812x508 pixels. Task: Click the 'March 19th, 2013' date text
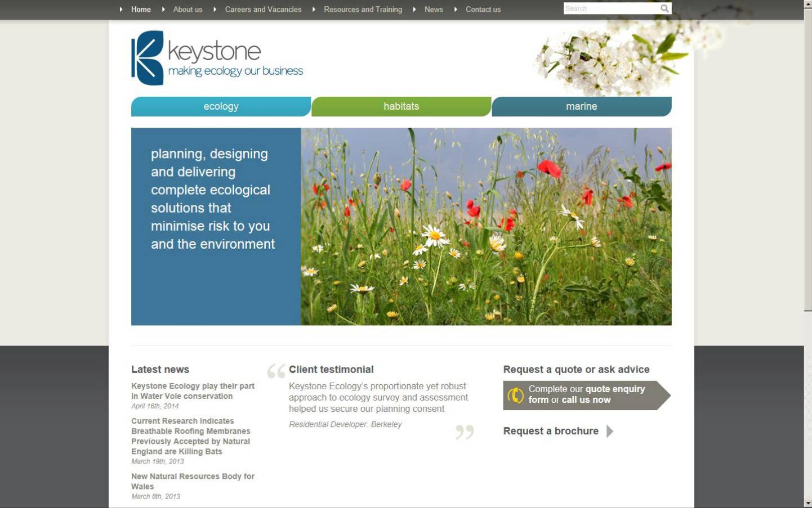click(x=158, y=461)
